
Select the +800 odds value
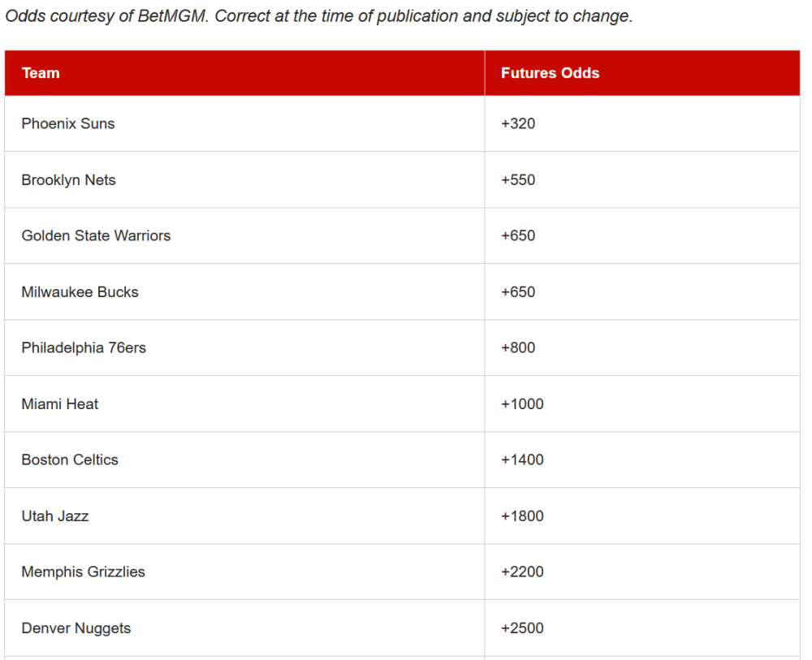(x=518, y=347)
